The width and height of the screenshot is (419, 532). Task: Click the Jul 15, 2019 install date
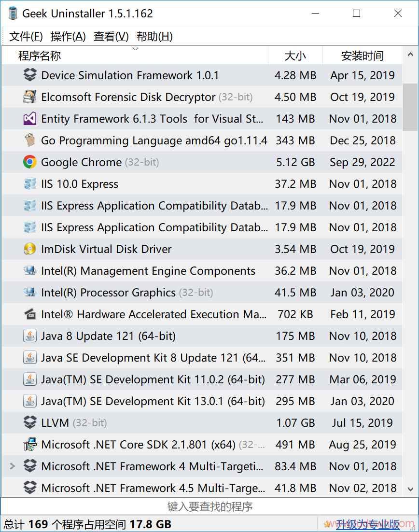(363, 422)
